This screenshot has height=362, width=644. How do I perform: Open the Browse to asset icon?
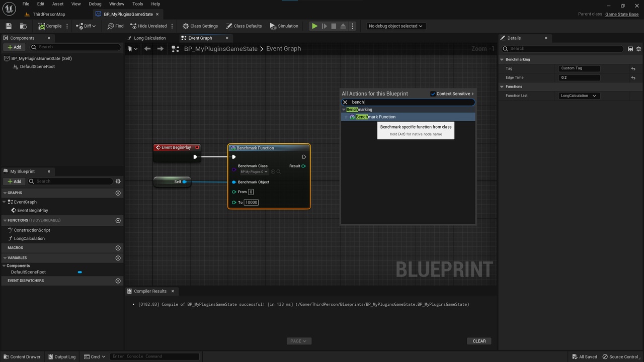coord(23,26)
